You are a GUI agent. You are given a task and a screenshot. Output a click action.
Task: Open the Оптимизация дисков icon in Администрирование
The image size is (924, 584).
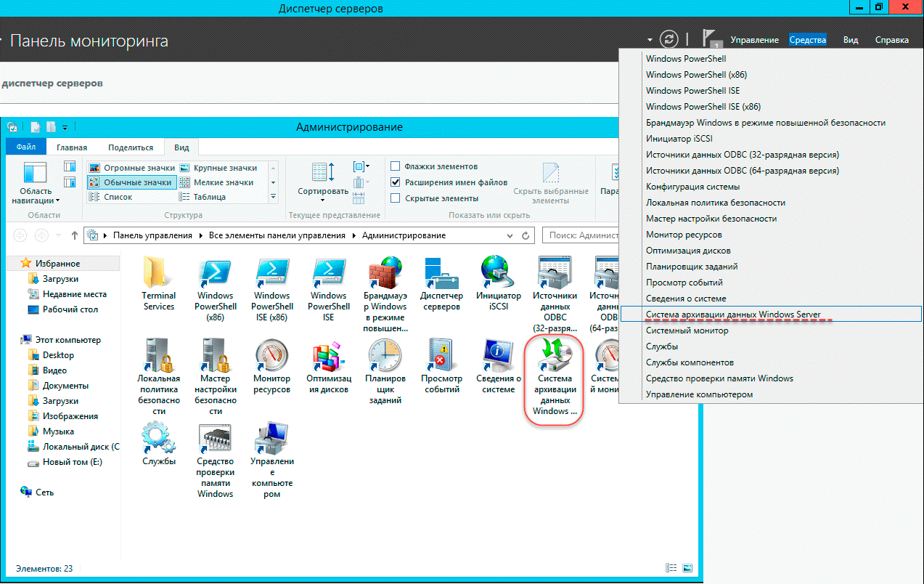coord(328,356)
